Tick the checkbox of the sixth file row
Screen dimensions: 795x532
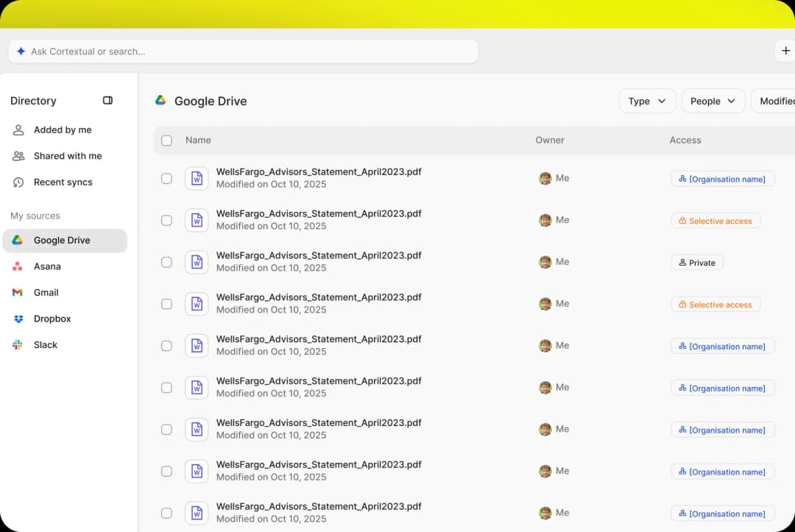click(x=166, y=388)
